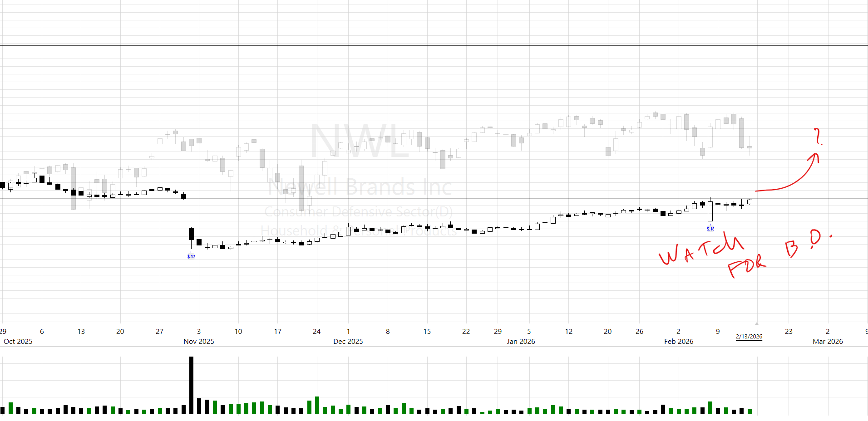Click the $.18 dividend marker icon
Image resolution: width=868 pixels, height=421 pixels.
(x=710, y=229)
